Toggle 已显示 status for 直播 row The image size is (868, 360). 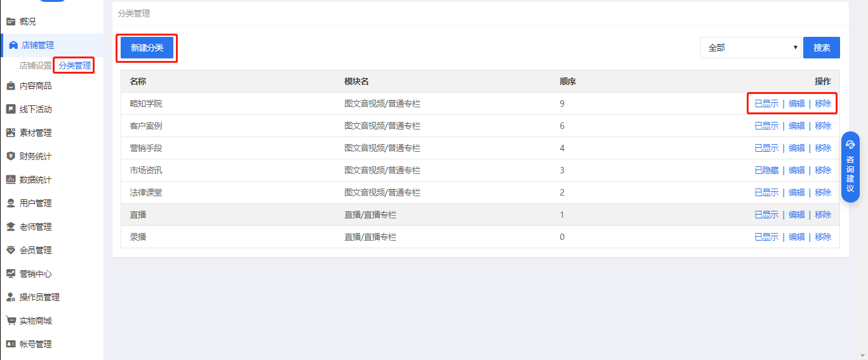pos(766,215)
